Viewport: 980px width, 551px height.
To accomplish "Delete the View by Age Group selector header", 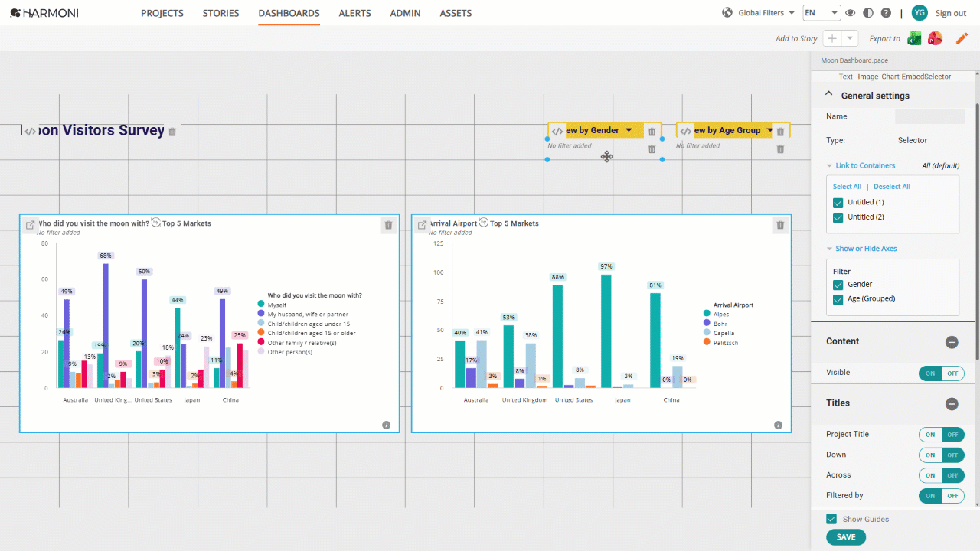I will [780, 132].
